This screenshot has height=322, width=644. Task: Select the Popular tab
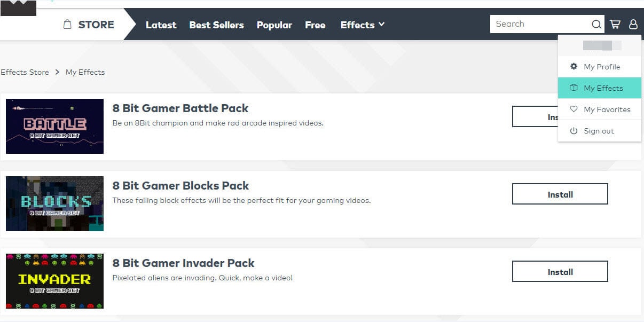(274, 25)
